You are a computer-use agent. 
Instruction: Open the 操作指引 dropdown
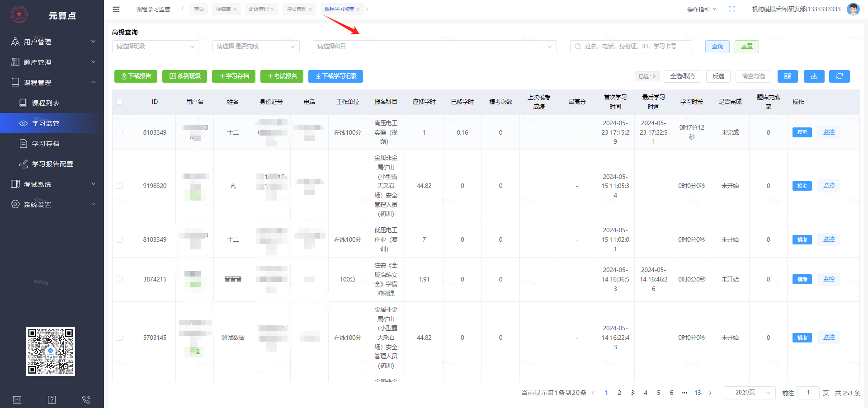click(x=702, y=9)
